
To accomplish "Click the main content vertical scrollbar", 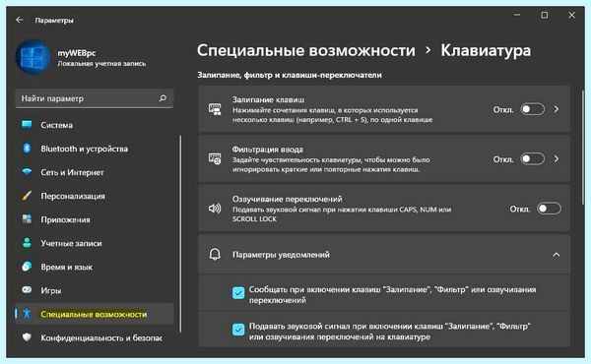I will [583, 147].
